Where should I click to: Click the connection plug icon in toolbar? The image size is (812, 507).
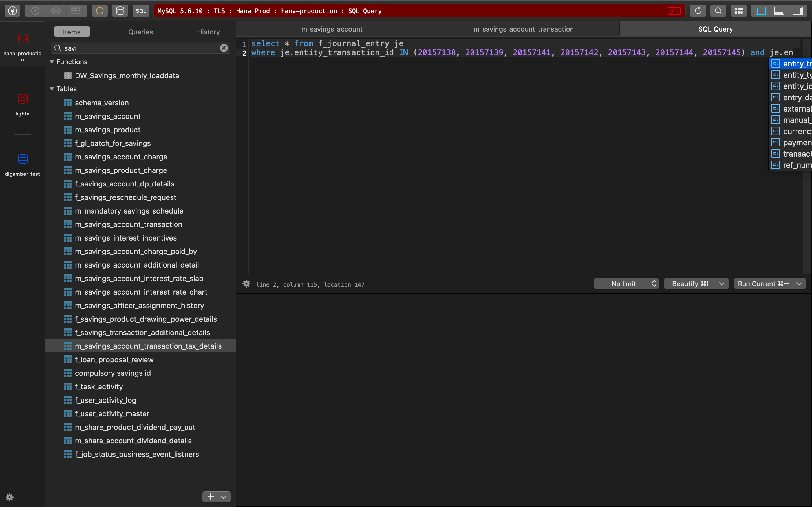click(12, 10)
